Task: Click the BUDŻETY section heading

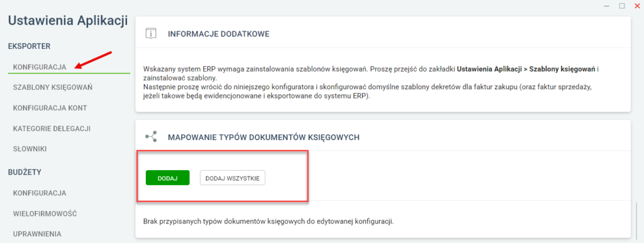Action: click(25, 173)
